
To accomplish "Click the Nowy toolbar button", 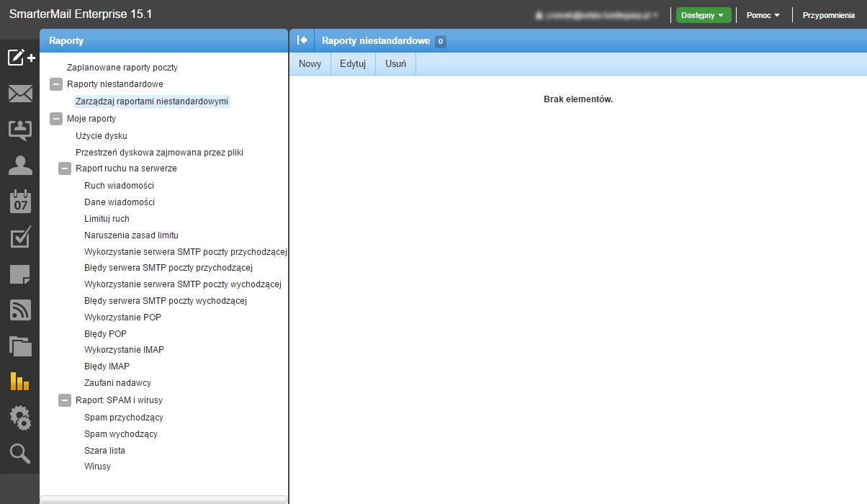I will pos(310,63).
